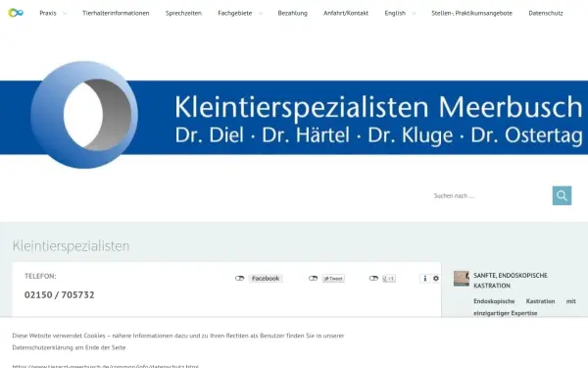Viewport: 588px width, 368px height.
Task: Open the Bezahlung page
Action: tap(292, 13)
